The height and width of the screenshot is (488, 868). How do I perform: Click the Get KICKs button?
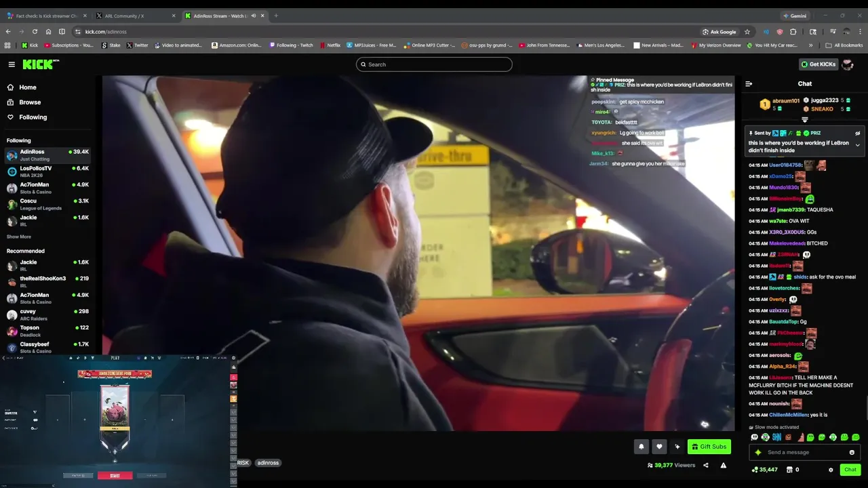click(818, 64)
